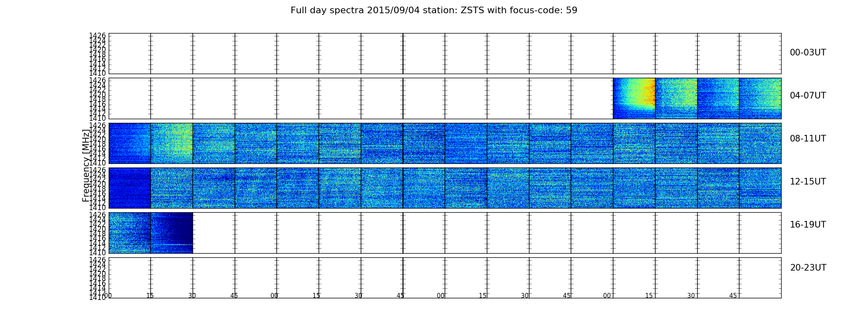
Task: Click the solid dark blue first segment of 12-15UT row
Action: click(x=130, y=188)
